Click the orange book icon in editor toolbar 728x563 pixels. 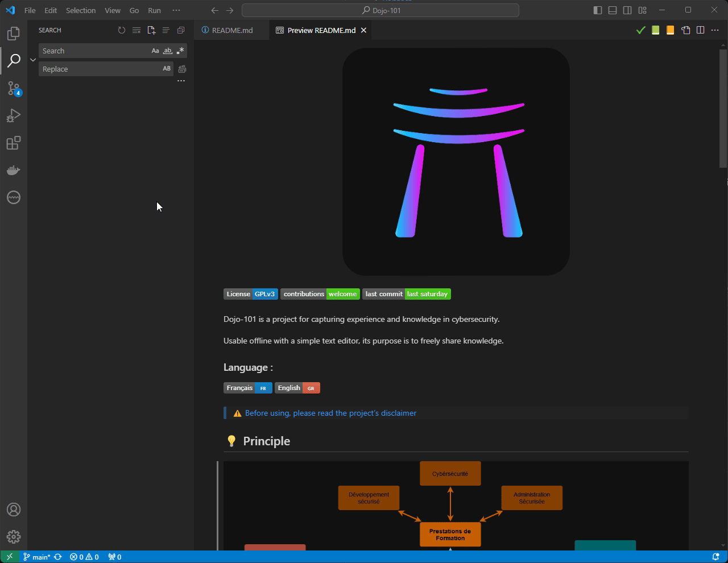[x=671, y=30]
